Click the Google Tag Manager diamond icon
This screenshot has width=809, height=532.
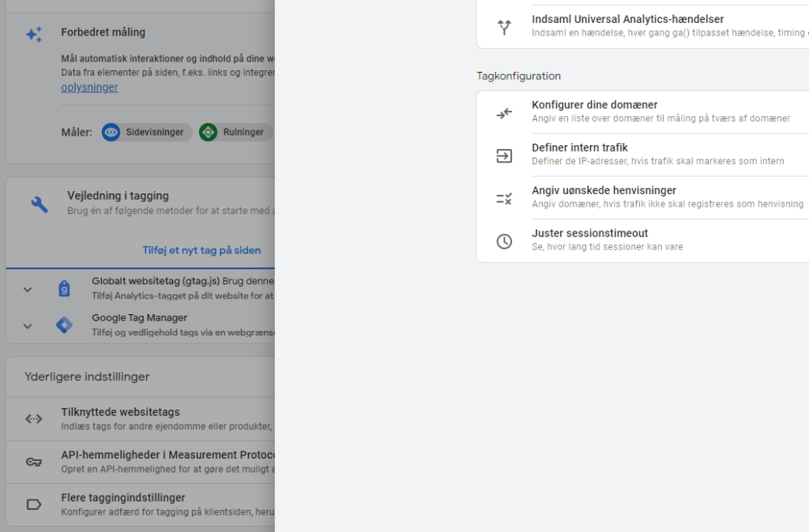64,324
